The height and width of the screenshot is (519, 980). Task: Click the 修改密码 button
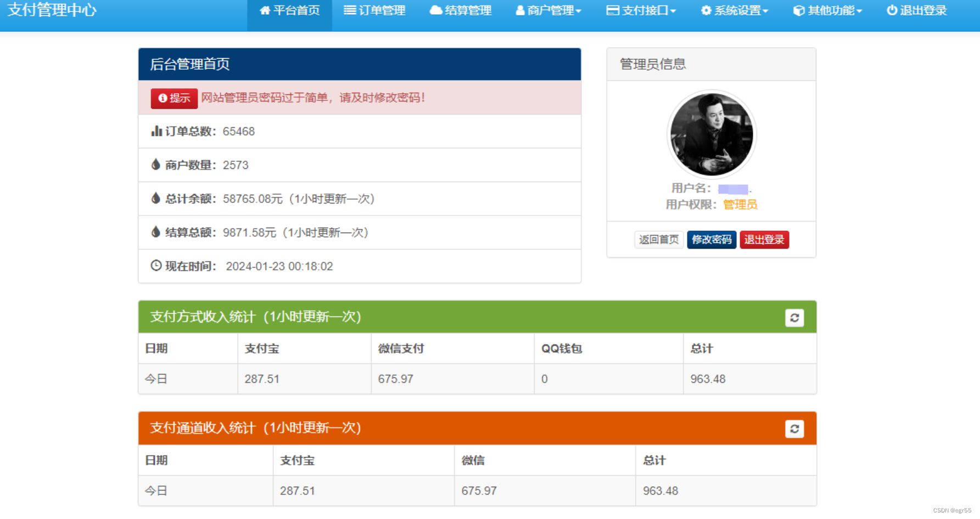[712, 239]
